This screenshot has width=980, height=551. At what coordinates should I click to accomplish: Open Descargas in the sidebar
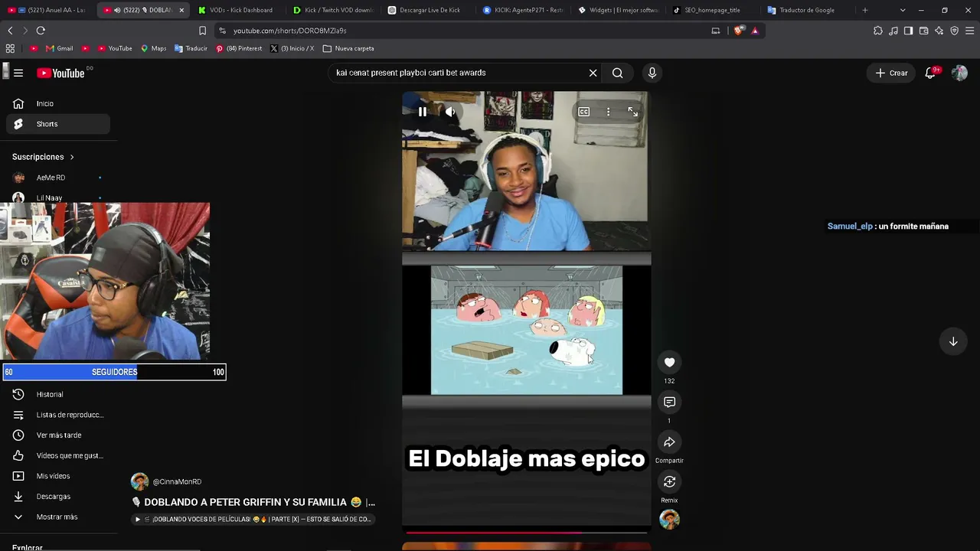coord(58,497)
